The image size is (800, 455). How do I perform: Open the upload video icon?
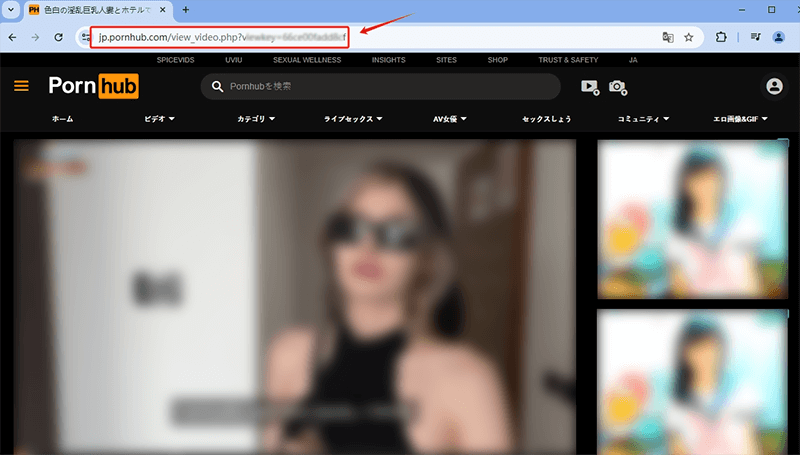(x=590, y=87)
